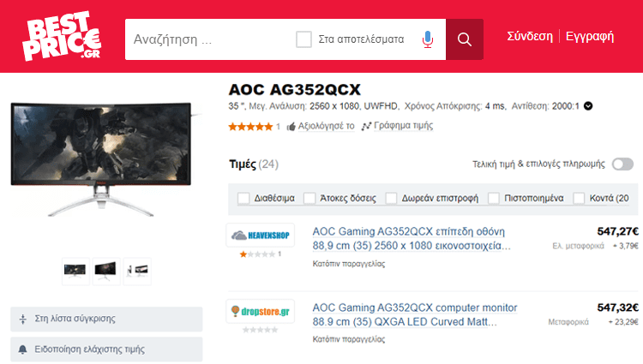Focus the 'Αναζήτηση ...' search field
The height and width of the screenshot is (364, 643).
click(x=209, y=39)
